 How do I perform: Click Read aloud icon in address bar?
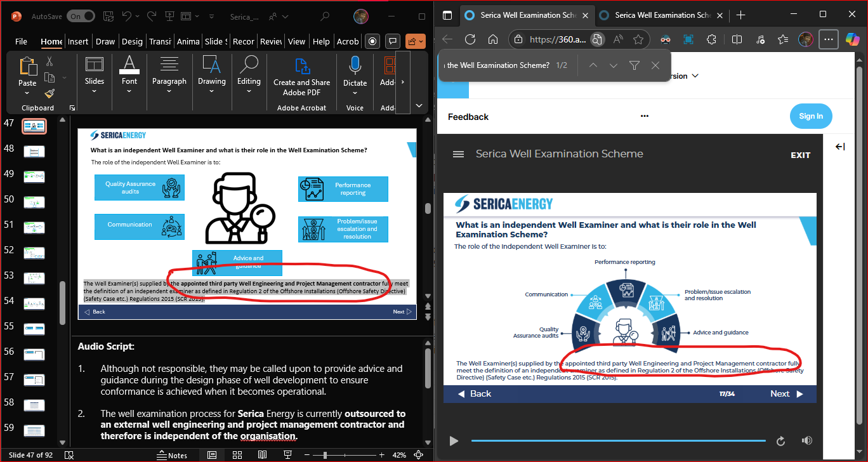point(618,39)
